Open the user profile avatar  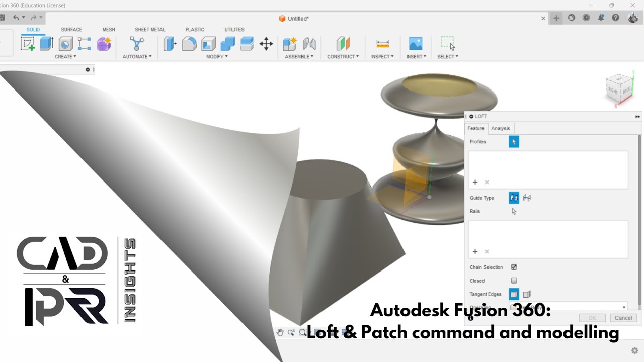tap(633, 18)
